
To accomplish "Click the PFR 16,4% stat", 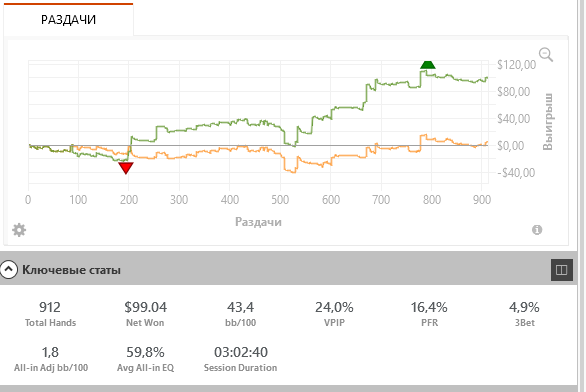I will [429, 314].
